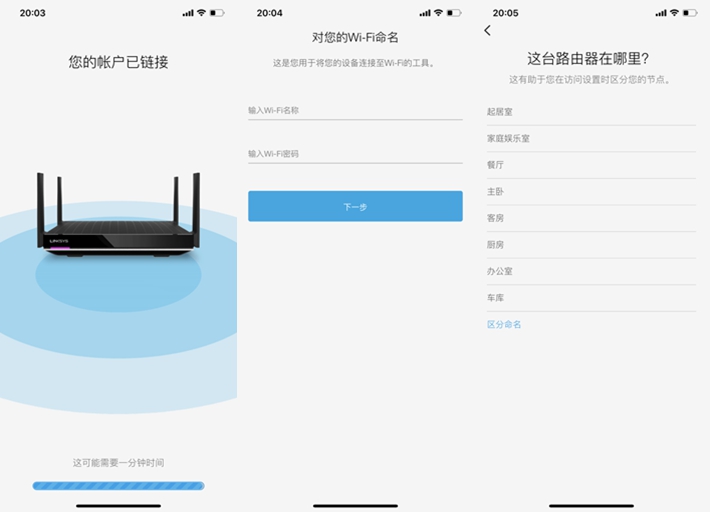Click the 输入Wi-Fi密码 password field

click(355, 154)
